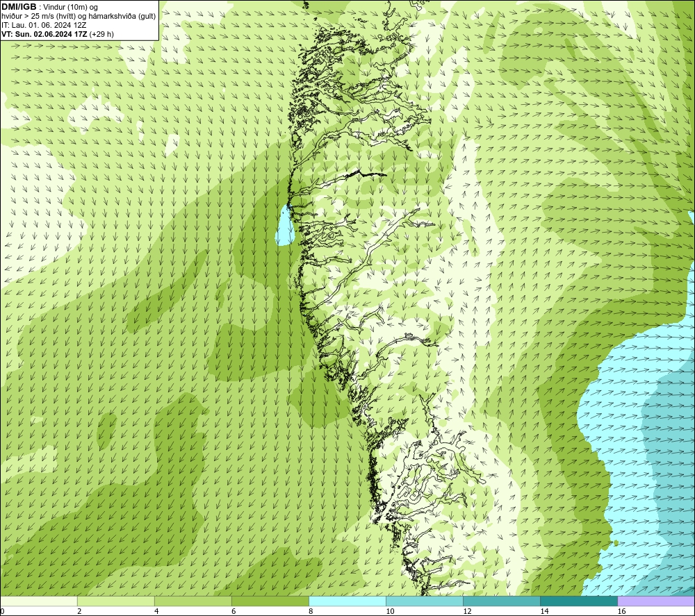Click the "(+29 h)" forecast offset text
Viewport: 695px width, 616px height.
[101, 34]
